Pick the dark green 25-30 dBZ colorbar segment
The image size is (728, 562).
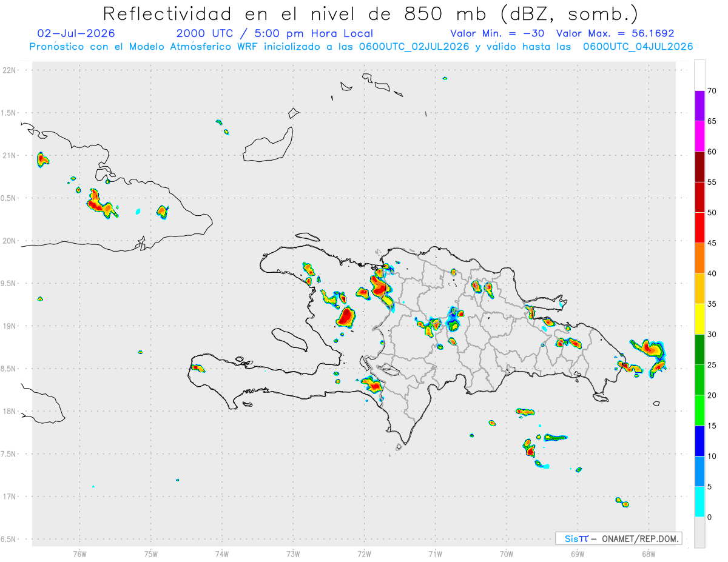click(699, 350)
